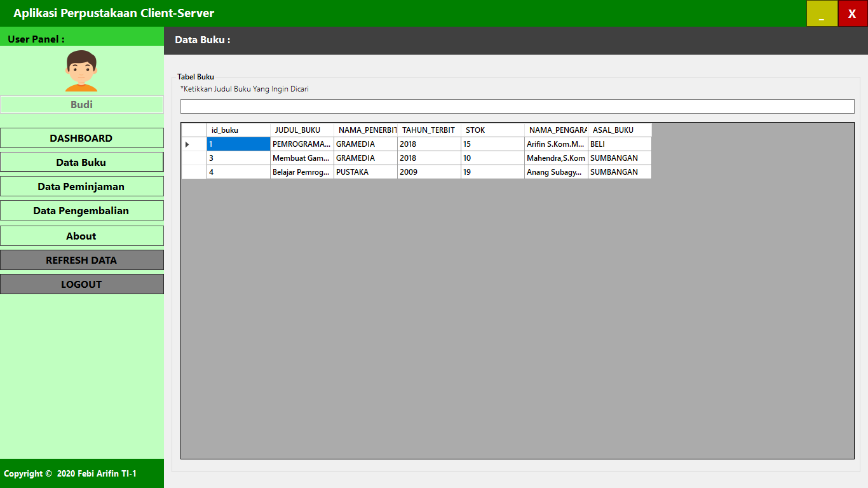Click the Budi name label
Image resolution: width=868 pixels, height=488 pixels.
81,104
